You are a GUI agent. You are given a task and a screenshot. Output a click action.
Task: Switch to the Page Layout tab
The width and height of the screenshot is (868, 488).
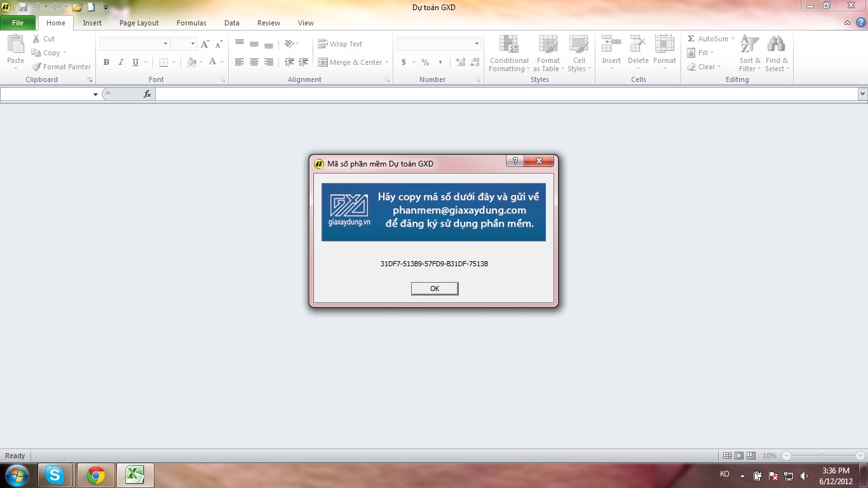pyautogui.click(x=139, y=23)
